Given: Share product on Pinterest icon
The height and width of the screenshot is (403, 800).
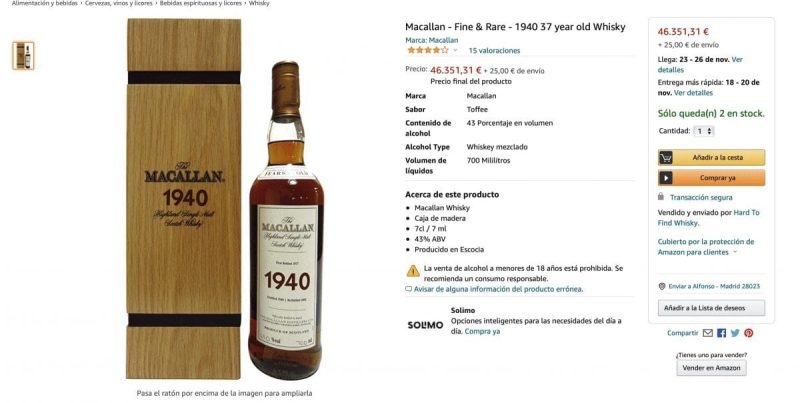Looking at the screenshot, I should click(x=748, y=333).
